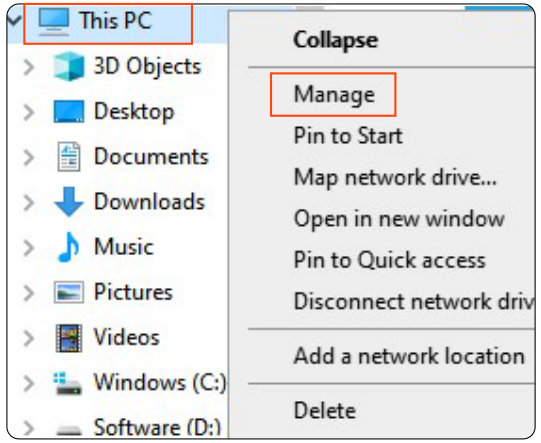Select the 3D Objects cube icon

click(x=69, y=66)
